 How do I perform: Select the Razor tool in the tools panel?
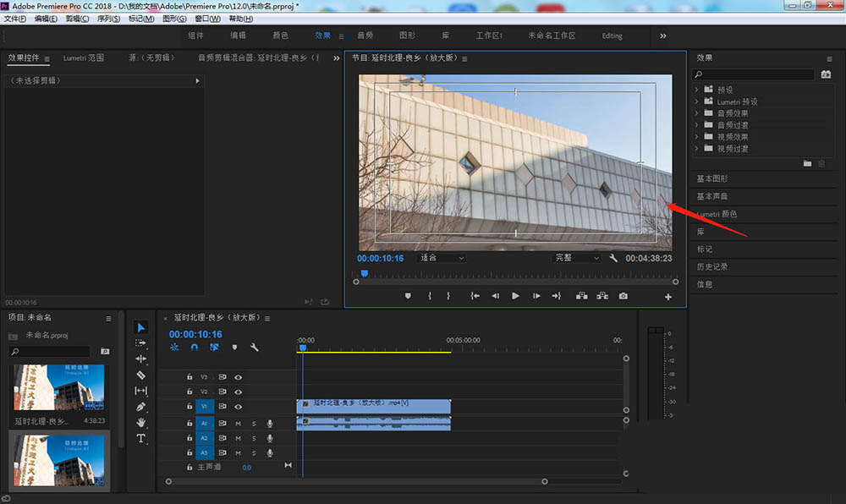click(x=141, y=375)
